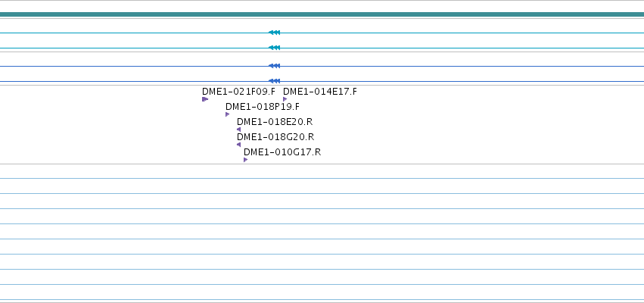
Task: Click the purple arrow glyph under DME1-021F09.F
Action: [205, 99]
